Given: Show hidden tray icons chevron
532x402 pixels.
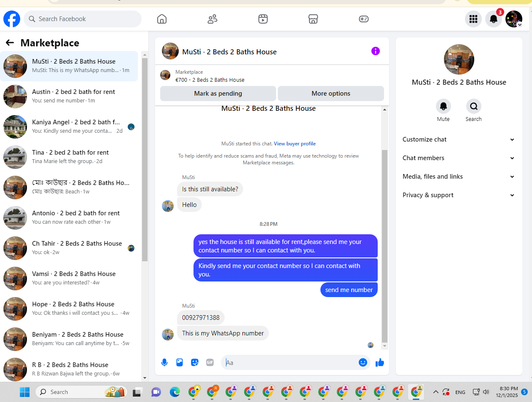Looking at the screenshot, I should pyautogui.click(x=436, y=392).
